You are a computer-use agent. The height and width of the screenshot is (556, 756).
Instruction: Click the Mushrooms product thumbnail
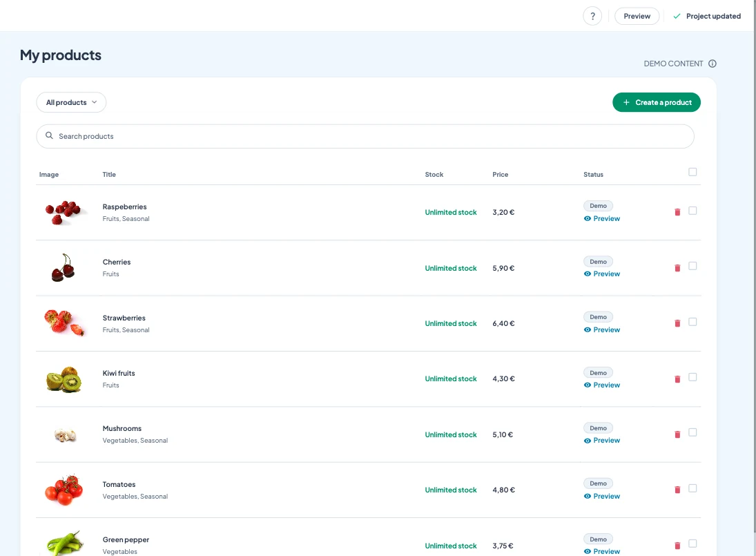point(65,435)
